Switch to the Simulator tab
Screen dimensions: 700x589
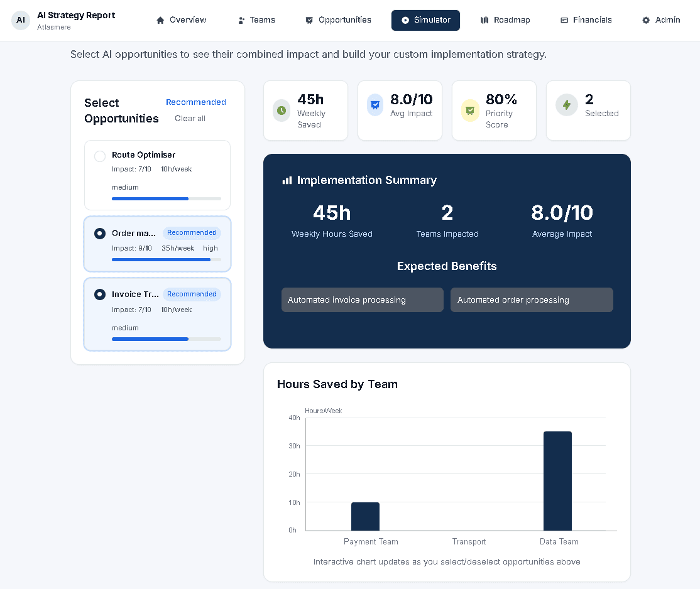coord(425,19)
